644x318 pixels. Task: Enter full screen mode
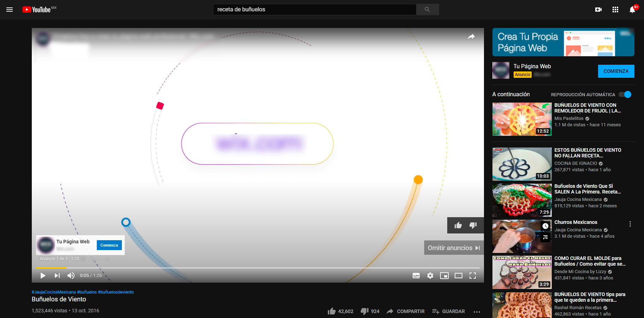click(473, 276)
